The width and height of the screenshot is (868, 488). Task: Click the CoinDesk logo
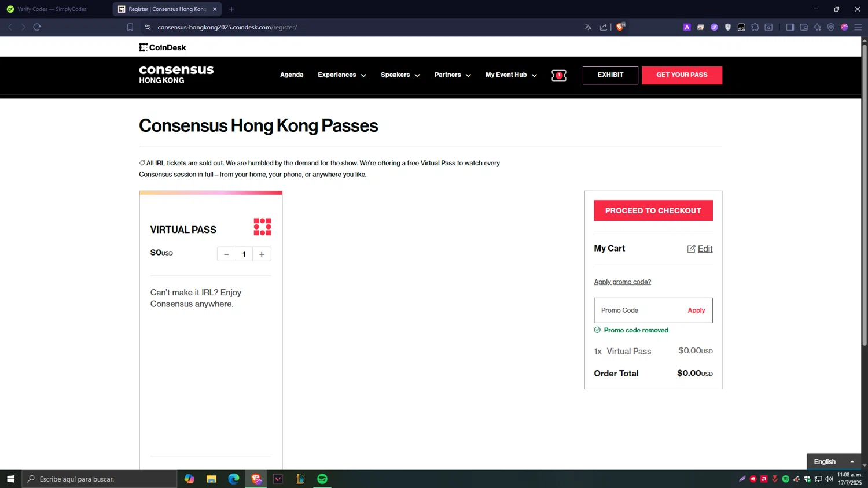(162, 47)
